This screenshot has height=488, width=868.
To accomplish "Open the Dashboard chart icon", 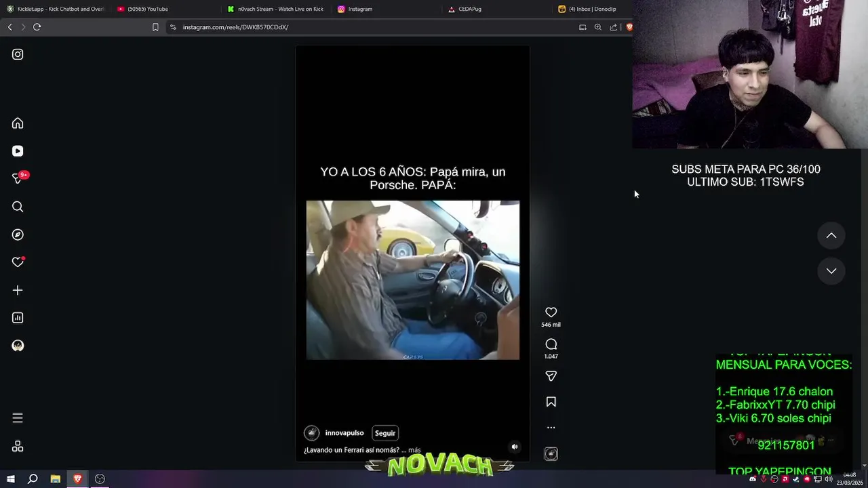I will click(x=18, y=318).
